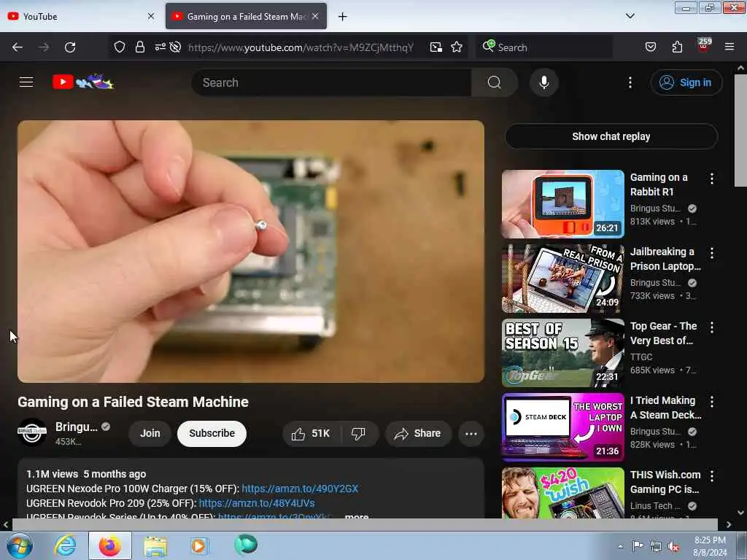Open the amzn.to/48Y4UVs link
The width and height of the screenshot is (747, 560).
click(x=256, y=503)
